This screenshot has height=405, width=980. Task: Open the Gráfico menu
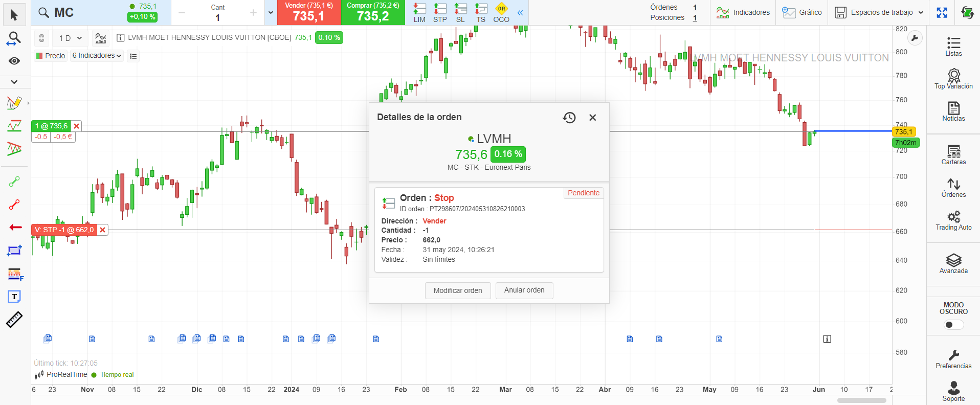click(802, 13)
